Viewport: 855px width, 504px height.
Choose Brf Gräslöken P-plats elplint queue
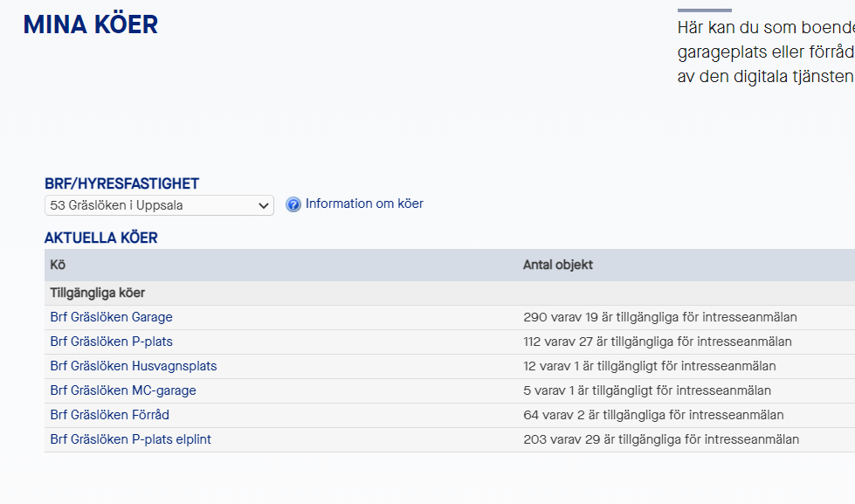click(x=130, y=439)
